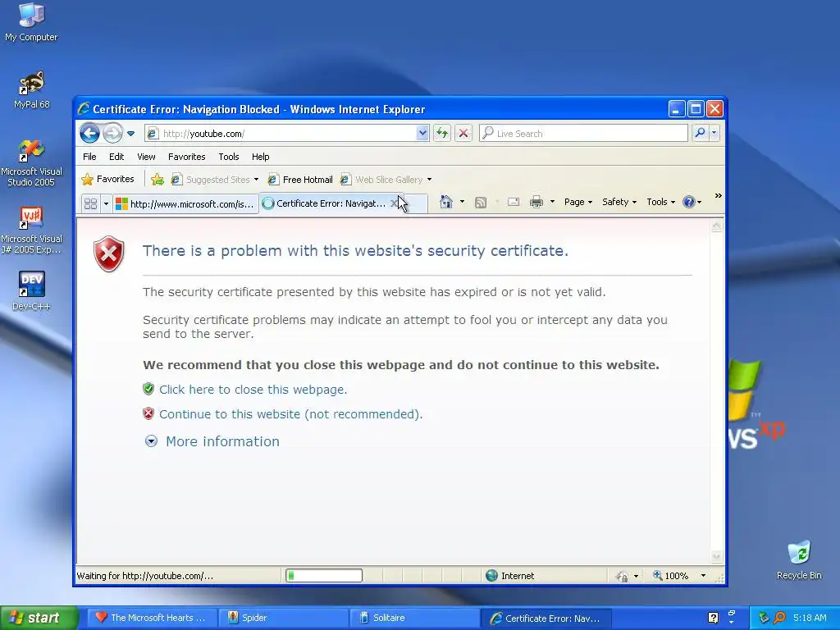This screenshot has height=630, width=840.
Task: Click the vertical scrollbar up arrow
Action: (716, 226)
